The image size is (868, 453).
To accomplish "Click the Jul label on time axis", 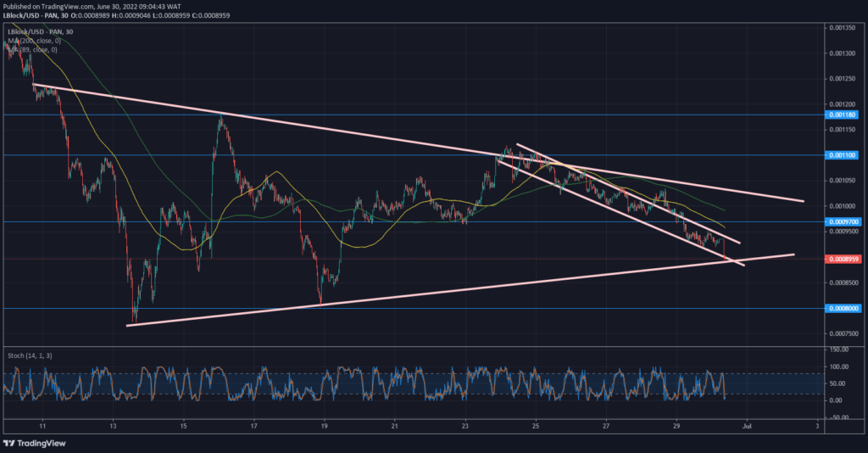I will tap(747, 426).
